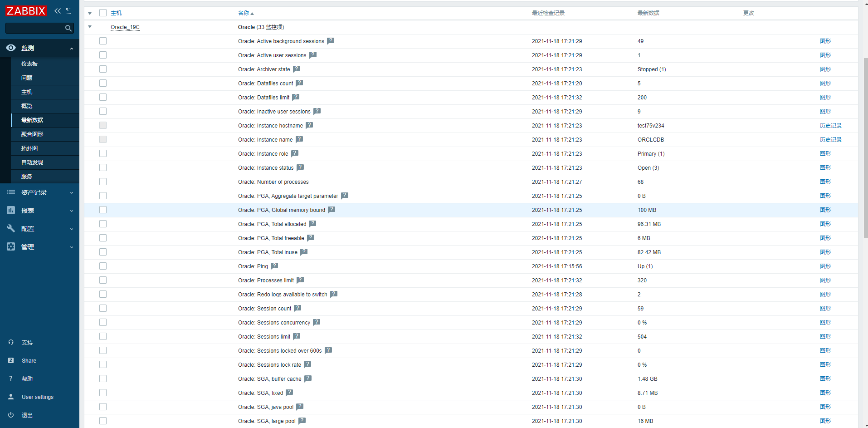
Task: Collapse the sidebar with double-arrow icon
Action: [x=58, y=11]
